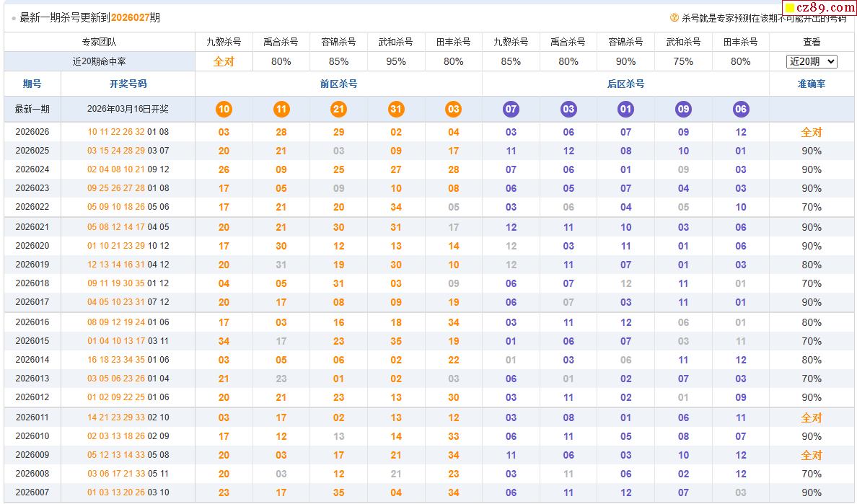Select the orange ball numbered 31
The image size is (857, 504).
(396, 110)
